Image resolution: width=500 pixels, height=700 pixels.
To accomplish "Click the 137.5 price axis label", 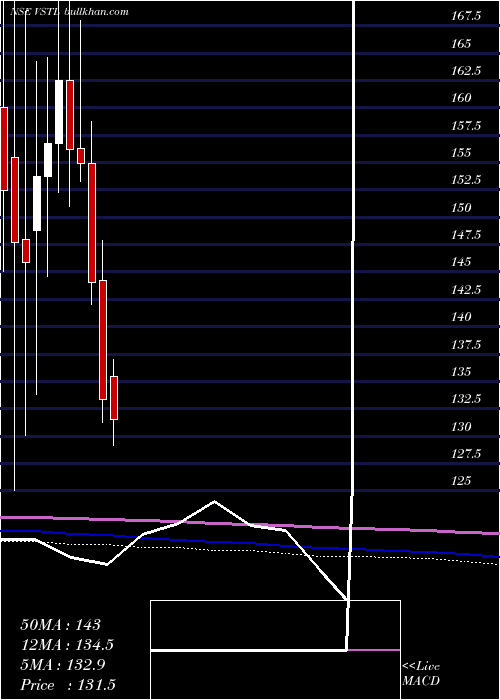I will pos(466,345).
